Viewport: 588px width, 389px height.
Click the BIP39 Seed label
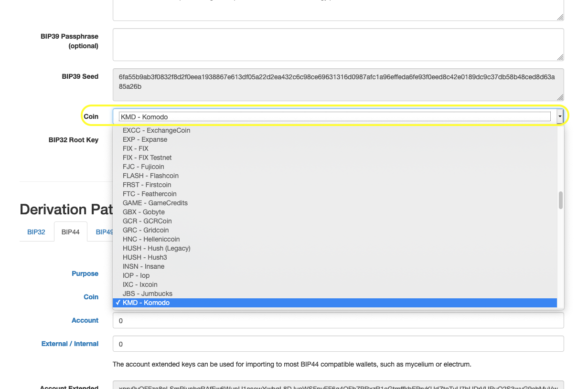pyautogui.click(x=80, y=76)
